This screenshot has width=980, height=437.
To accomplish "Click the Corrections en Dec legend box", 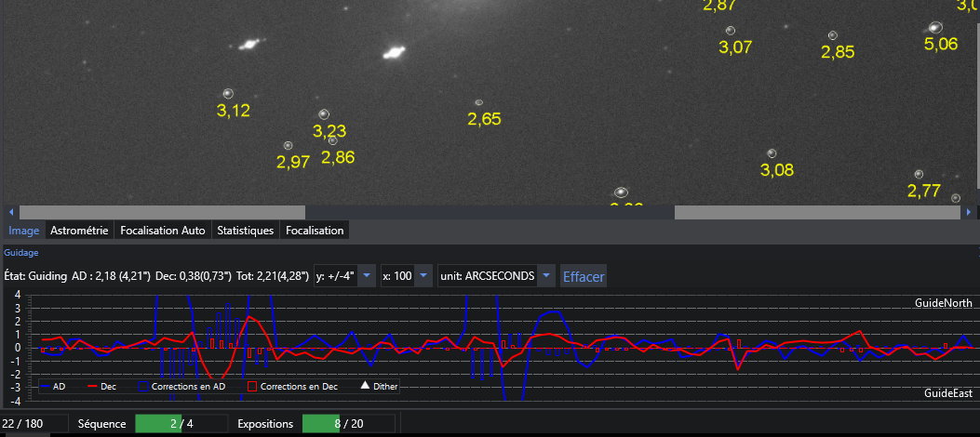I will 293,387.
